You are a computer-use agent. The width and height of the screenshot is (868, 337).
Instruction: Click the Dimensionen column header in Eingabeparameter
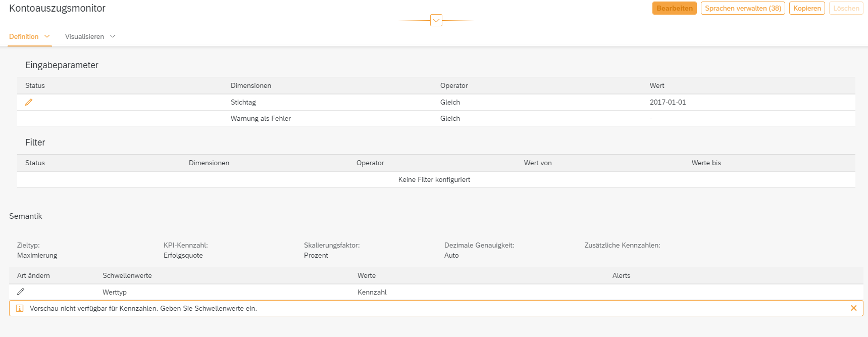click(x=251, y=85)
